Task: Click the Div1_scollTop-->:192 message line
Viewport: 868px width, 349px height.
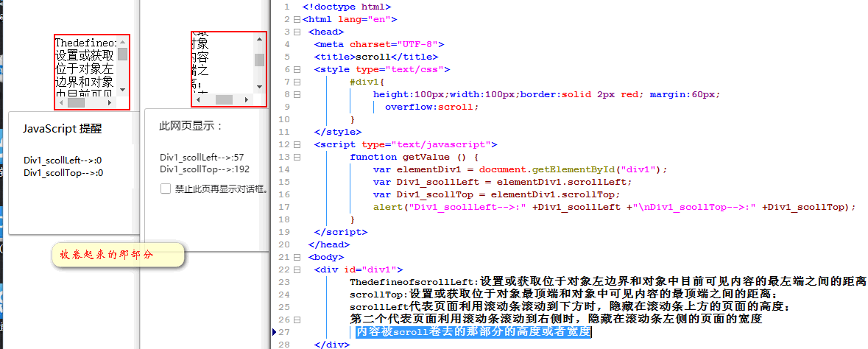Action: coord(204,169)
